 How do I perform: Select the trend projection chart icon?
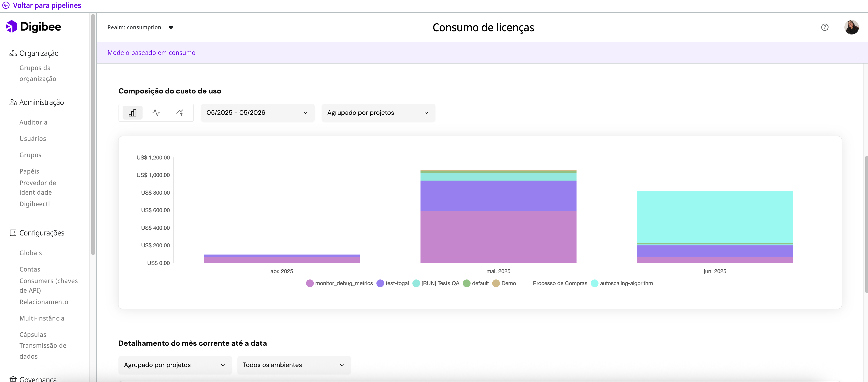coord(180,113)
